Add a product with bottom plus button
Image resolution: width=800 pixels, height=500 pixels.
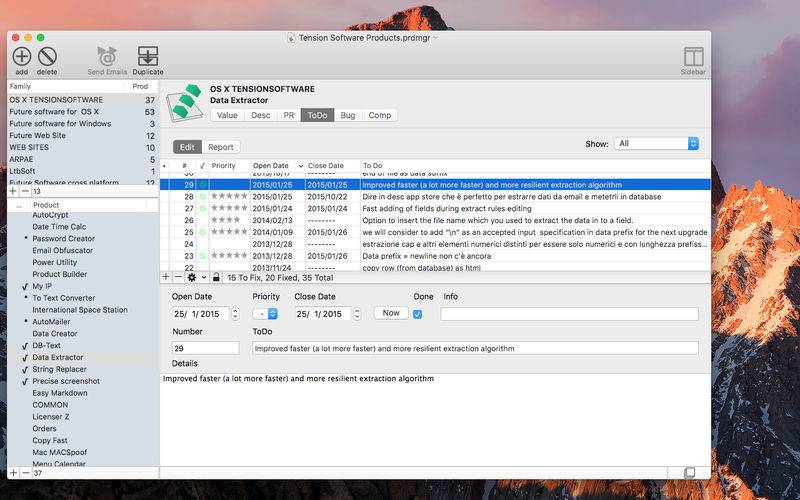13,473
